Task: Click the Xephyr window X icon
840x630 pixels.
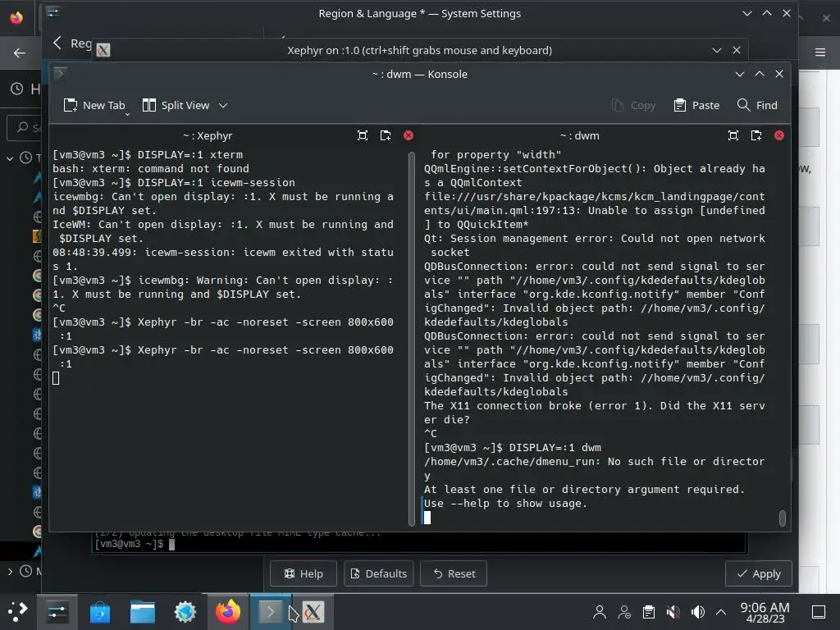Action: click(x=103, y=50)
